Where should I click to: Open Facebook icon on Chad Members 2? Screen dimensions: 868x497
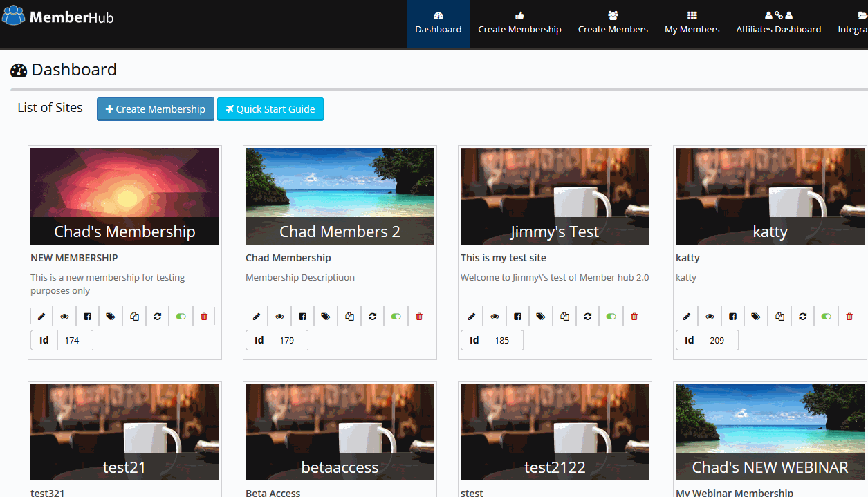(303, 316)
